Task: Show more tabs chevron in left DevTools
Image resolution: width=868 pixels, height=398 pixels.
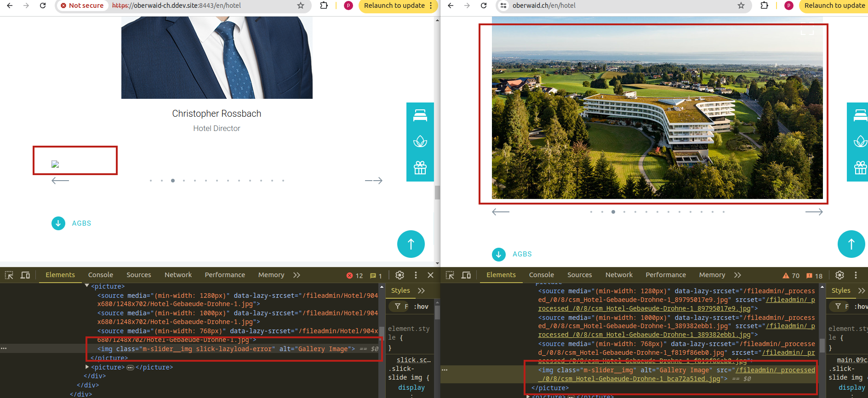Action: [297, 275]
